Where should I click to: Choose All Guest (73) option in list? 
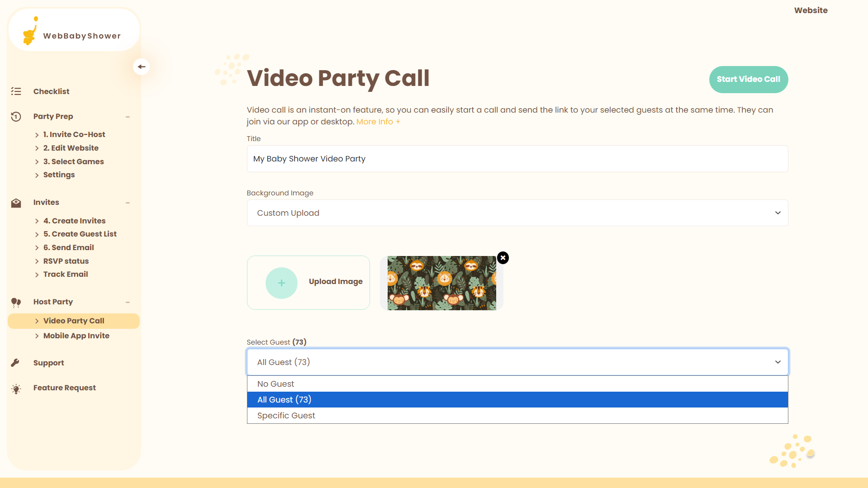coord(517,400)
